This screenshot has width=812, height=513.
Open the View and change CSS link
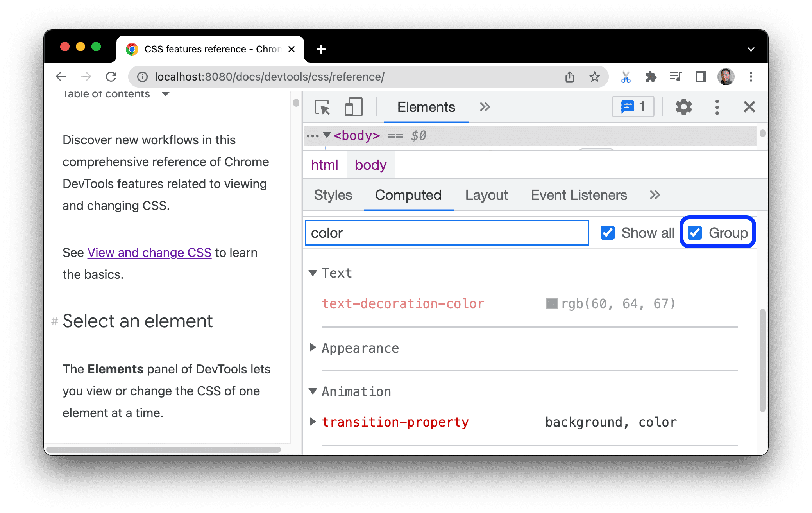(149, 253)
